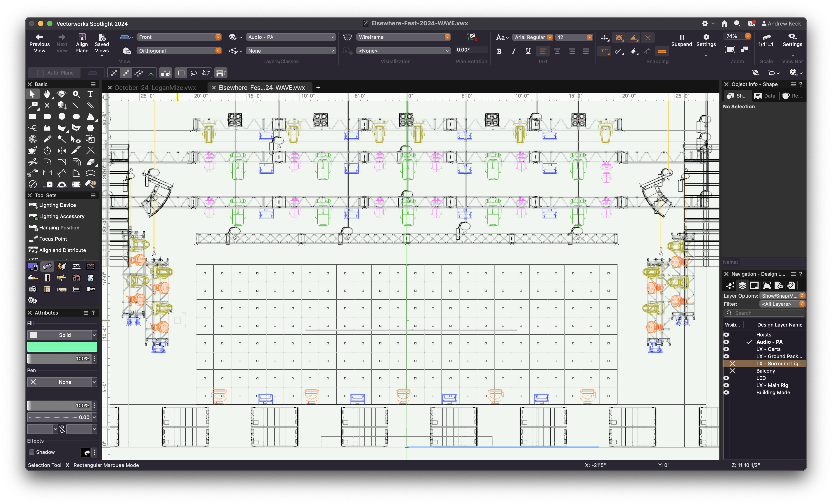The width and height of the screenshot is (832, 504).
Task: Select the Lighting Device tool
Action: 57,205
